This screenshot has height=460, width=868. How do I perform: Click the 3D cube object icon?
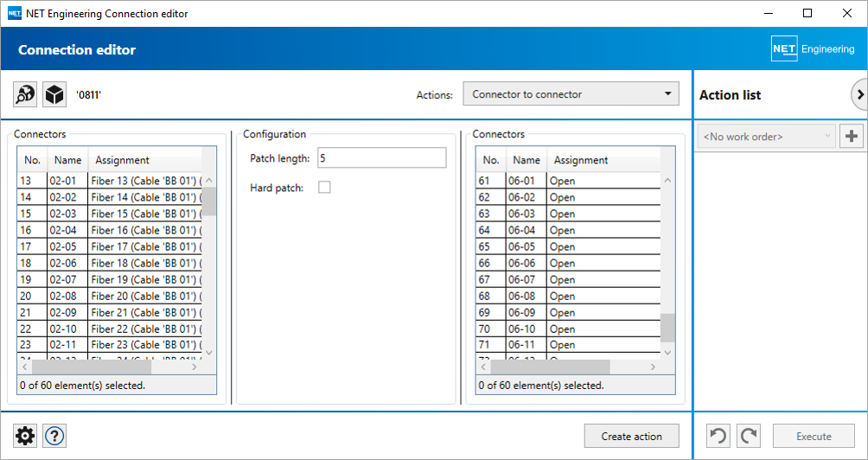pos(54,94)
